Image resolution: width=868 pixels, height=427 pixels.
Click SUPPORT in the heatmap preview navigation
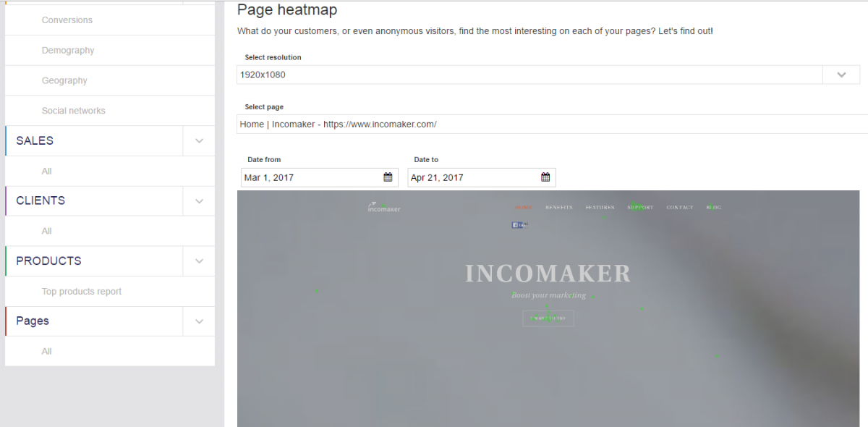pyautogui.click(x=641, y=208)
